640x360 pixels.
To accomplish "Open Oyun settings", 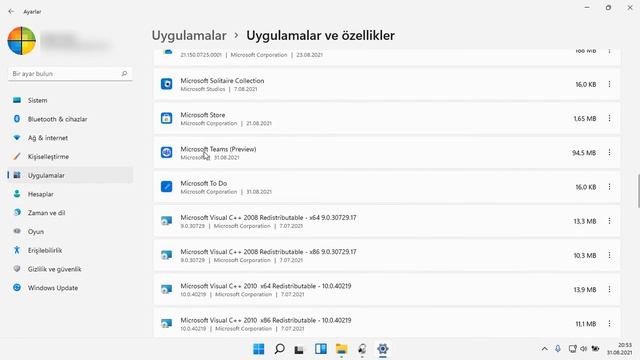I will coord(70,231).
